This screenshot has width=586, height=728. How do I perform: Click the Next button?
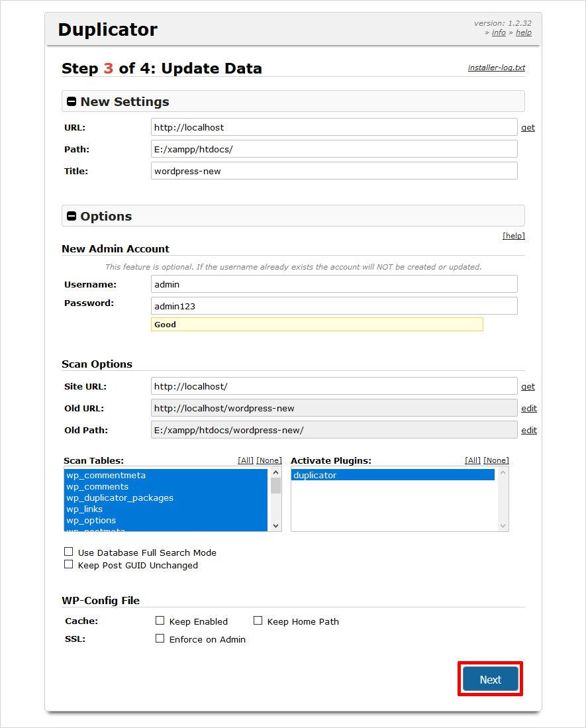coord(490,679)
